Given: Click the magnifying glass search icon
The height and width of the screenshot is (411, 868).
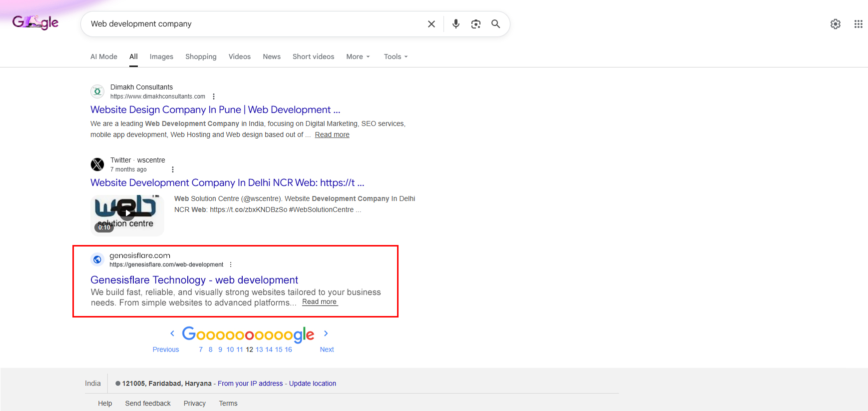Looking at the screenshot, I should (x=495, y=24).
